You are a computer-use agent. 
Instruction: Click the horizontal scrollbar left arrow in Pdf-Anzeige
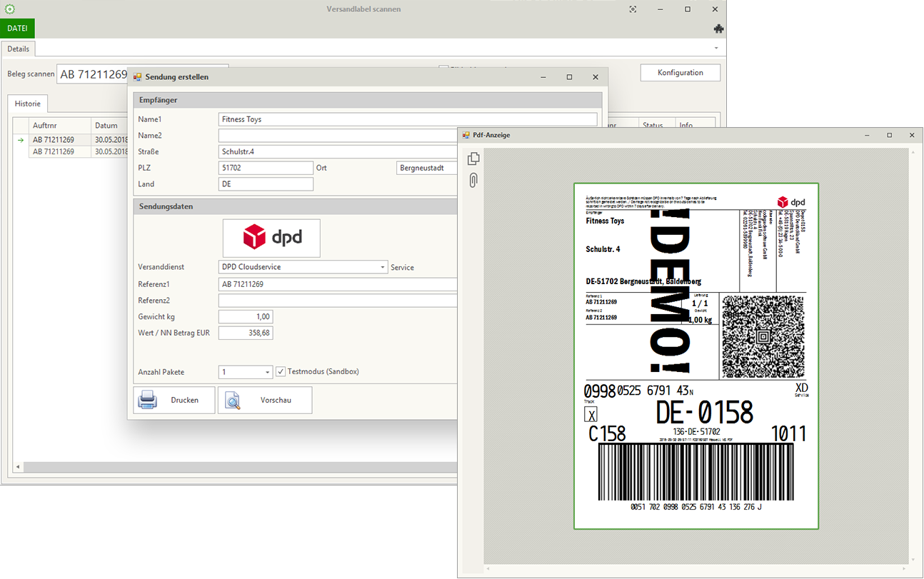pos(488,569)
